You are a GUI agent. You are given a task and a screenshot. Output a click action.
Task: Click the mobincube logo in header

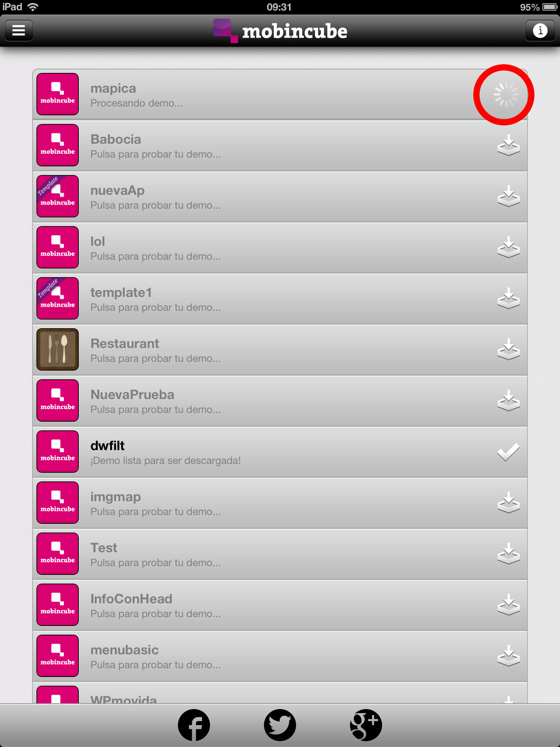(280, 31)
